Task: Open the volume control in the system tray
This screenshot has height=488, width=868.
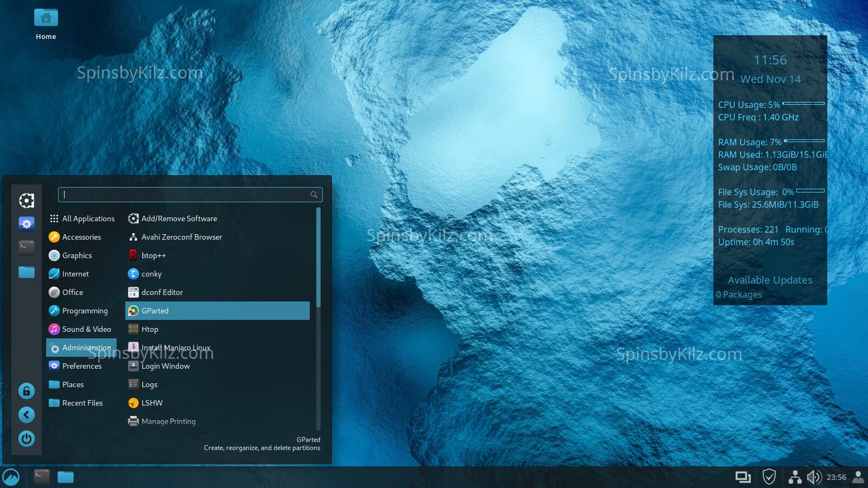Action: pos(814,477)
